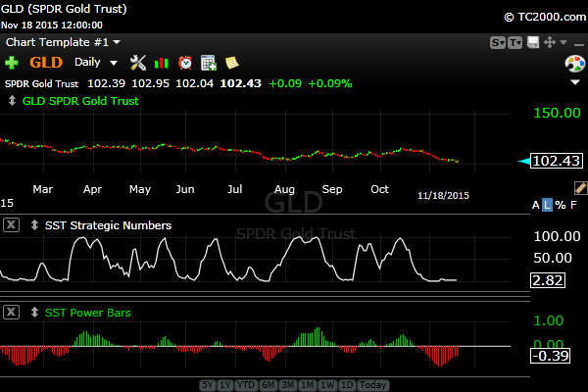Viewport: 588px width, 392px height.
Task: Select the 5Y time range tab
Action: coord(208,384)
